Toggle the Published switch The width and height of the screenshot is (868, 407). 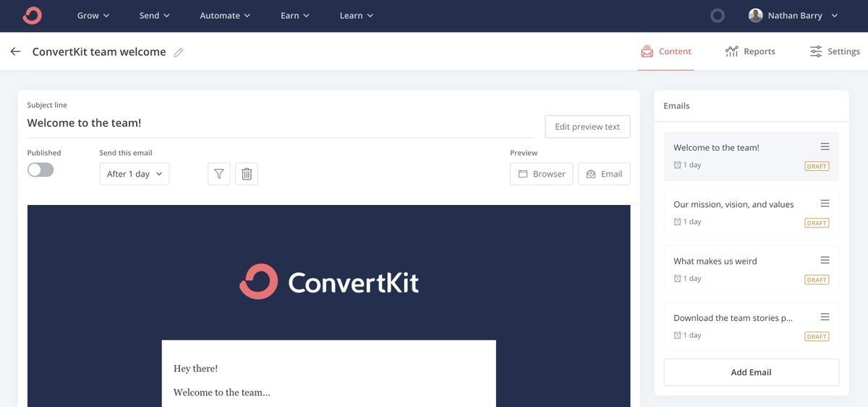[x=41, y=169]
